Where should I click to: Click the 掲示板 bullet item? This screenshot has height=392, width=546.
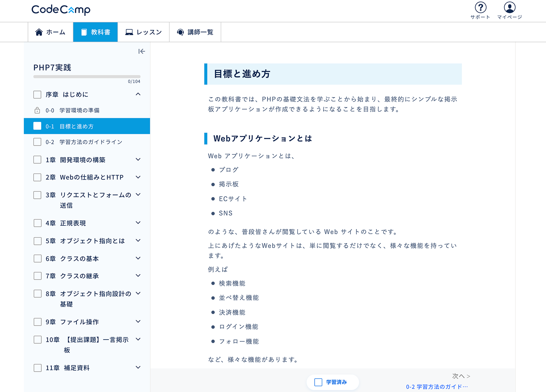(x=229, y=184)
